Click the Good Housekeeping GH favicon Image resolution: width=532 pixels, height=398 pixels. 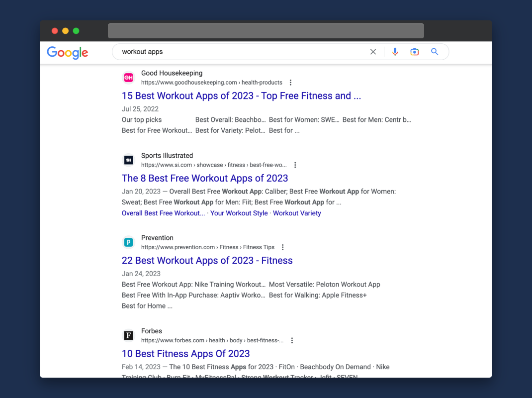(x=128, y=78)
